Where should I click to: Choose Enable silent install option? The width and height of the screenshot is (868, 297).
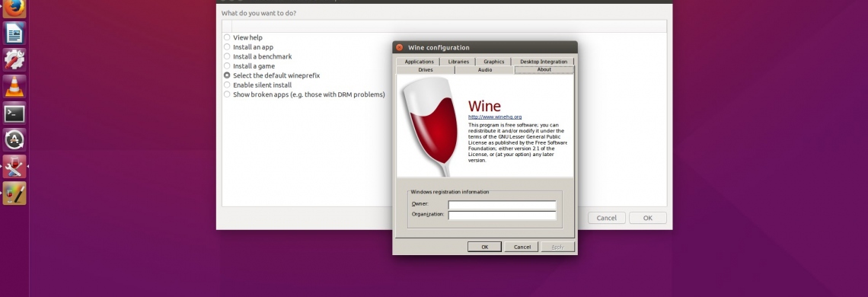pyautogui.click(x=227, y=85)
